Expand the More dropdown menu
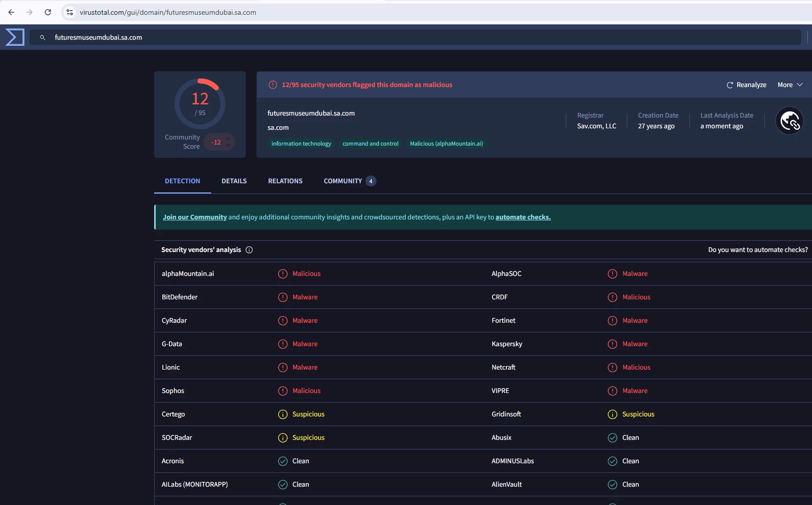 (790, 85)
